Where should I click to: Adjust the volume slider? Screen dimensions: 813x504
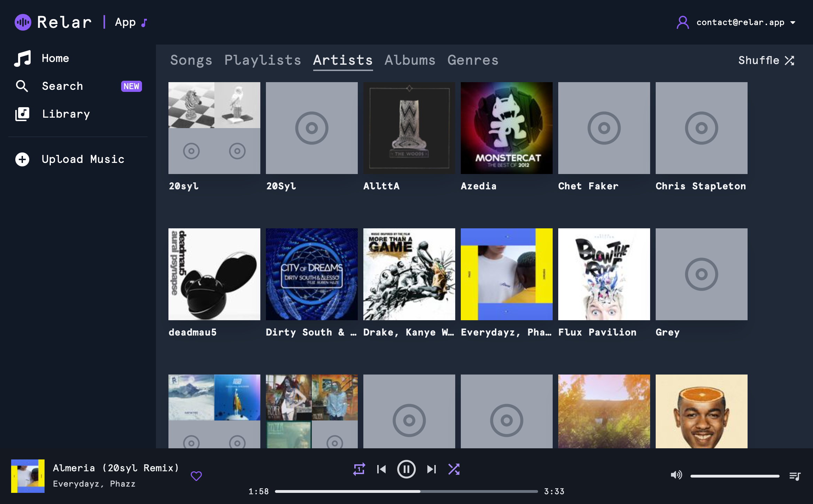(x=735, y=476)
